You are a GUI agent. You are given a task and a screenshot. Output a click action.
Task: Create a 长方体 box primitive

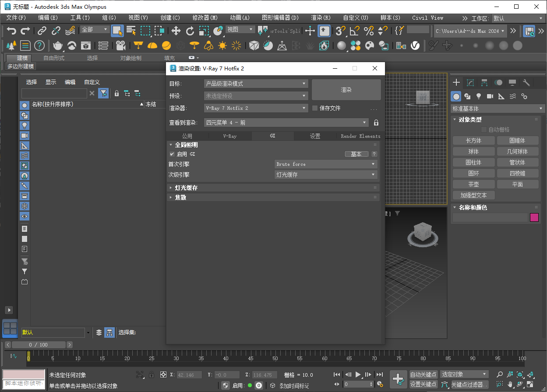pyautogui.click(x=473, y=140)
